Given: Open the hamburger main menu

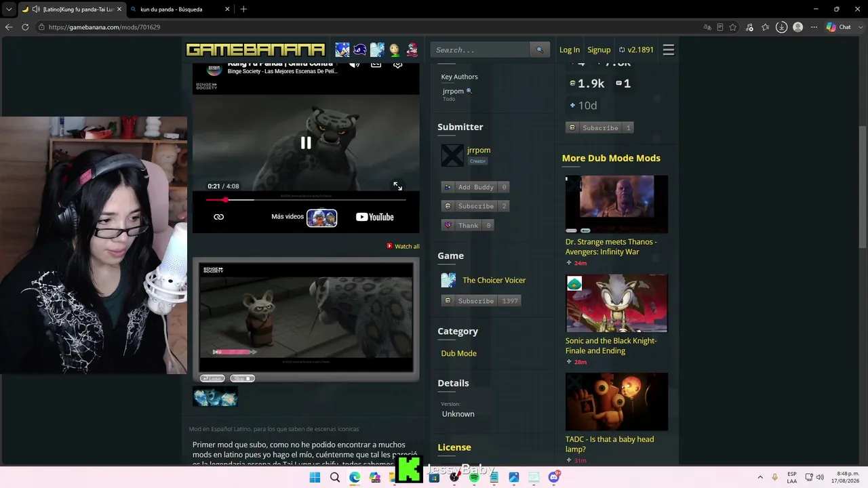Looking at the screenshot, I should 669,49.
